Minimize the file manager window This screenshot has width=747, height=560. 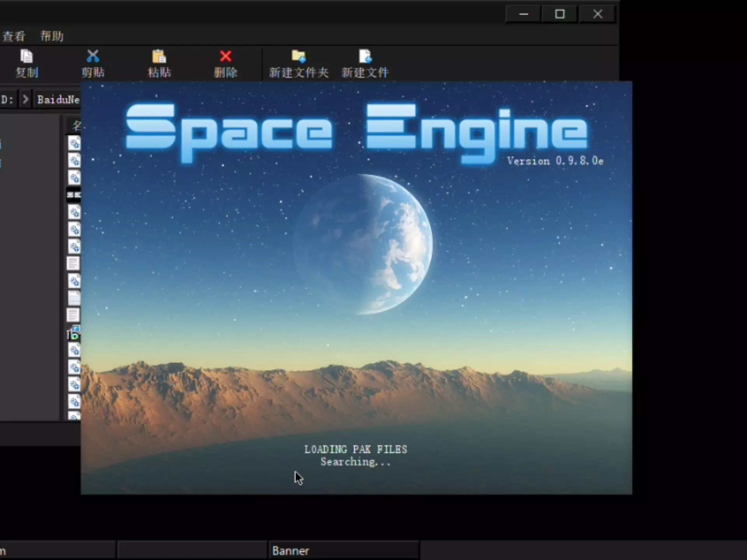tap(524, 14)
